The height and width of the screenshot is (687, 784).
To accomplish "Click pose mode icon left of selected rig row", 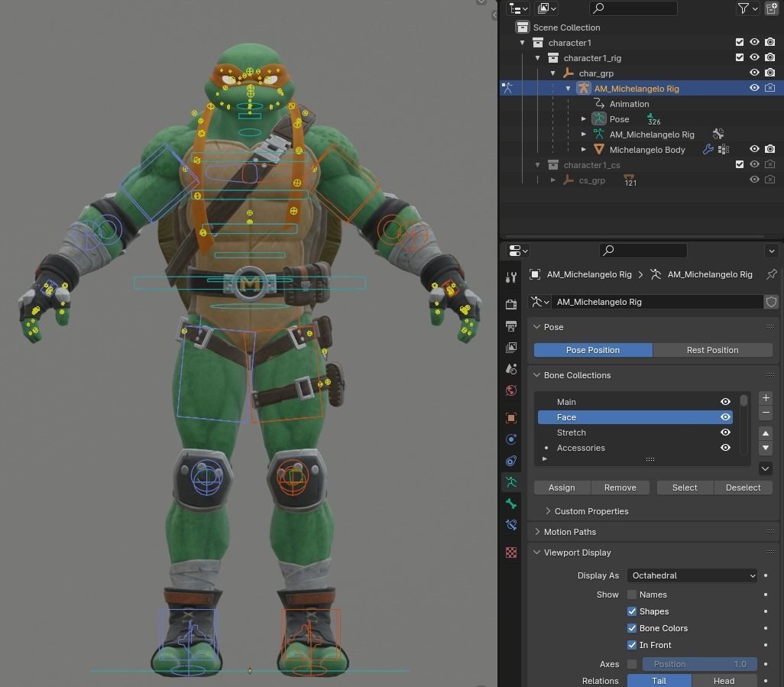I will (x=507, y=89).
